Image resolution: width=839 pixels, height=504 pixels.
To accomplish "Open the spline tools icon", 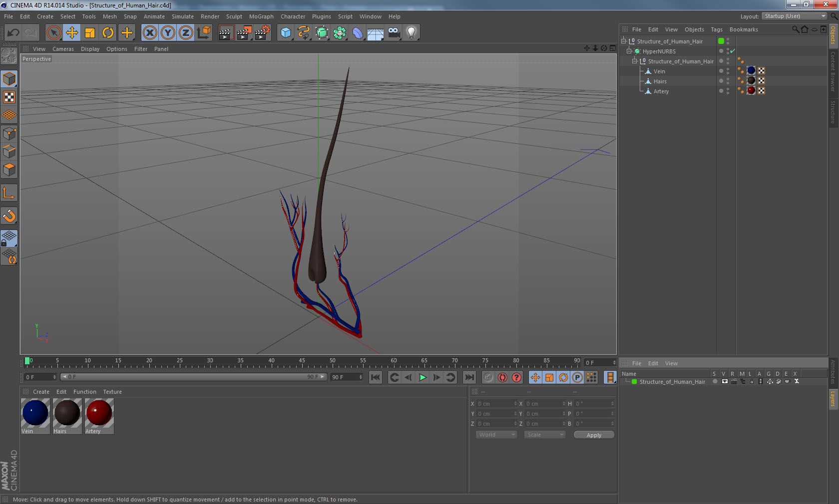I will [304, 33].
